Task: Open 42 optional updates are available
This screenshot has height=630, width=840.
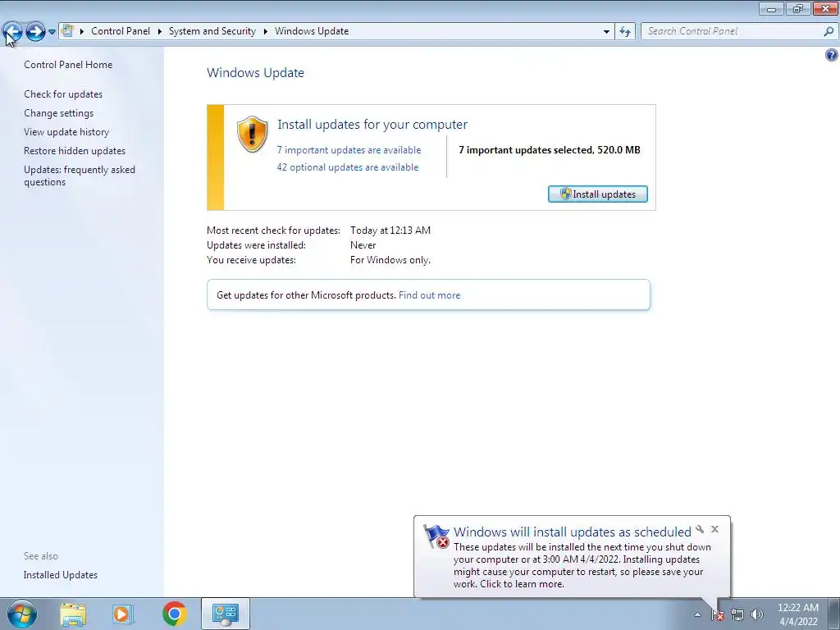Action: pos(348,167)
